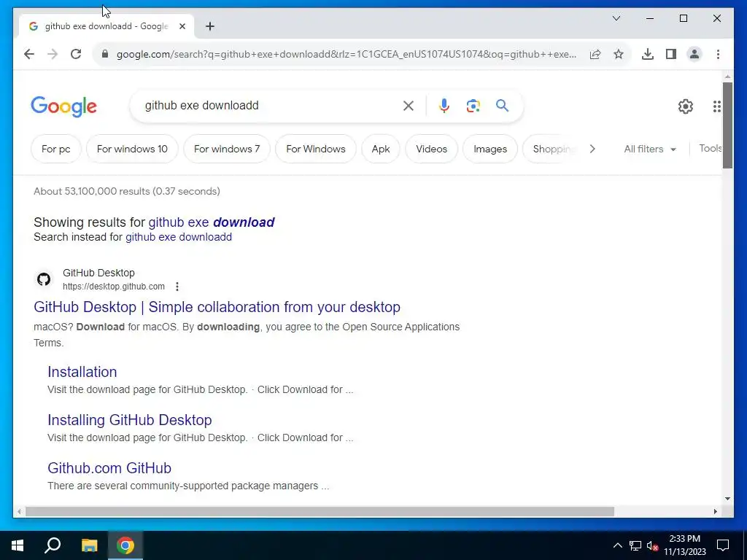Click the desktop.github.com URL

coord(113,287)
